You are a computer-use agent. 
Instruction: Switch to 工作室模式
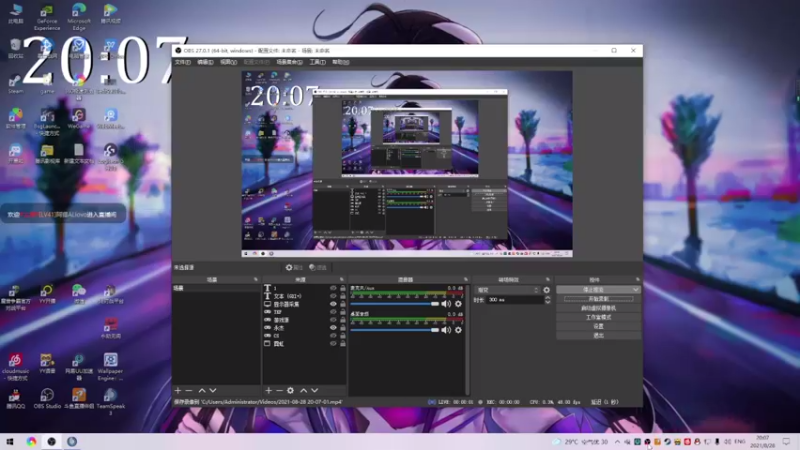(x=598, y=317)
